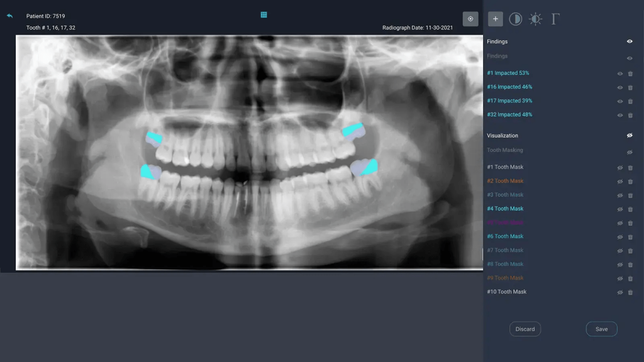Screen dimensions: 644x362
Task: Select the #5 Tooth Mask magenta entry
Action: click(x=506, y=222)
